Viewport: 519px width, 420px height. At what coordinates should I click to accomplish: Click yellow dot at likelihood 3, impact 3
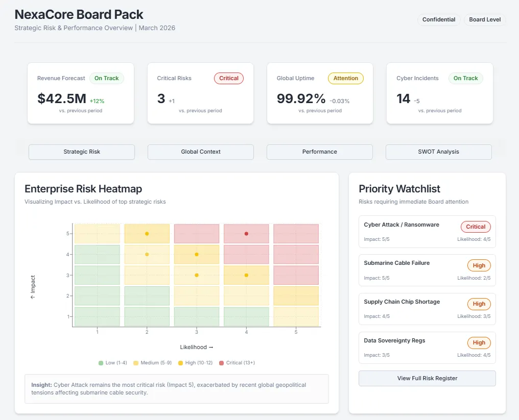pos(197,275)
